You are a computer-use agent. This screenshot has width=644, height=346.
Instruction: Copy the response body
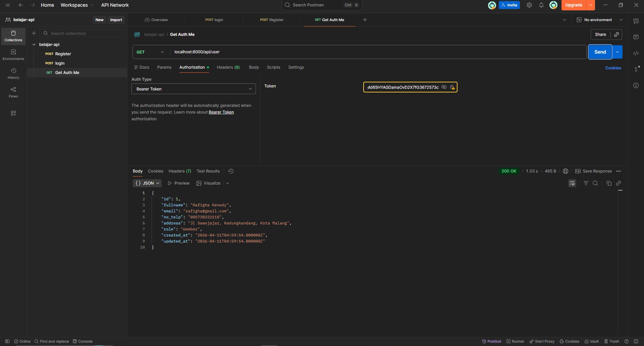pos(609,183)
